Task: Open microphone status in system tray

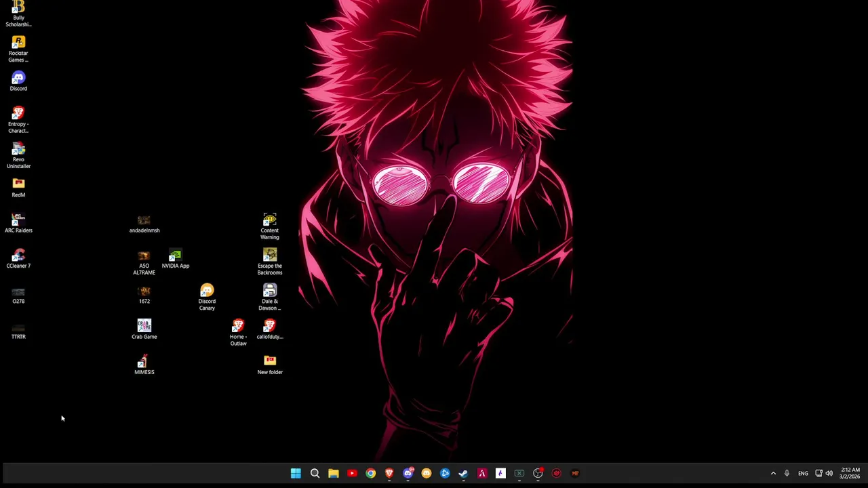Action: pos(787,473)
